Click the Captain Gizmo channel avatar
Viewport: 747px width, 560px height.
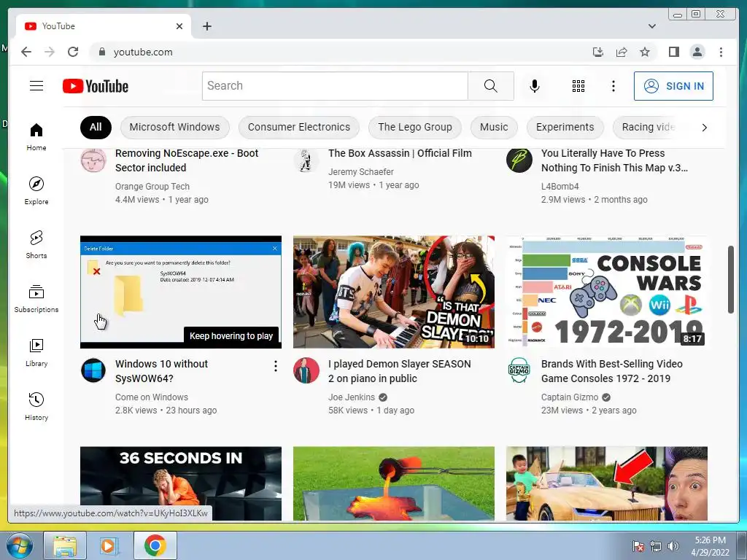click(x=519, y=370)
